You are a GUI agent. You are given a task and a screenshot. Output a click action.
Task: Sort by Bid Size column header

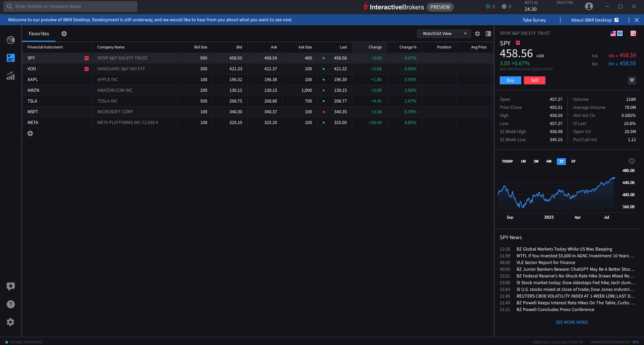click(201, 47)
